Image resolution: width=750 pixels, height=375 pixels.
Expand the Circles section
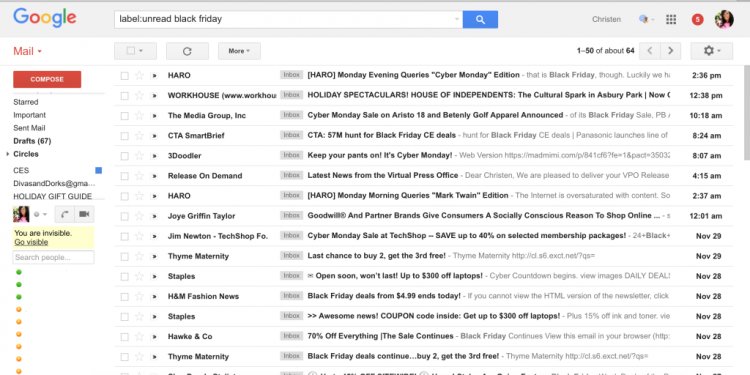click(8, 154)
